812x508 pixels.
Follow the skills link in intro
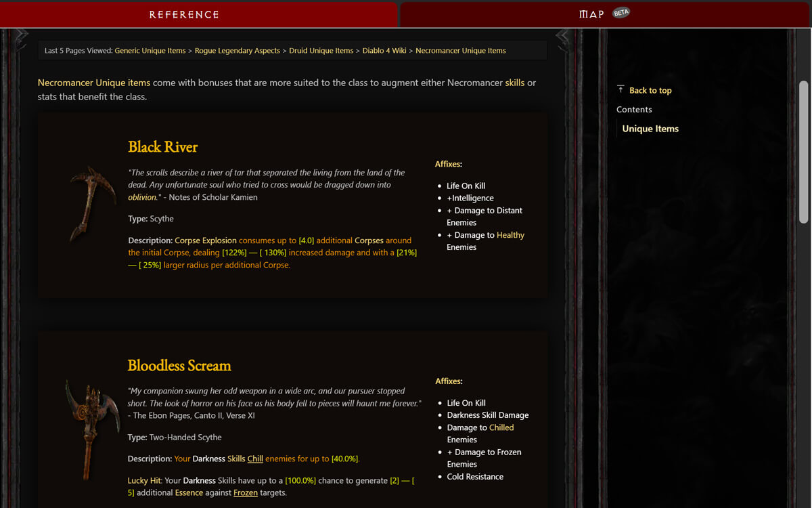pyautogui.click(x=515, y=83)
